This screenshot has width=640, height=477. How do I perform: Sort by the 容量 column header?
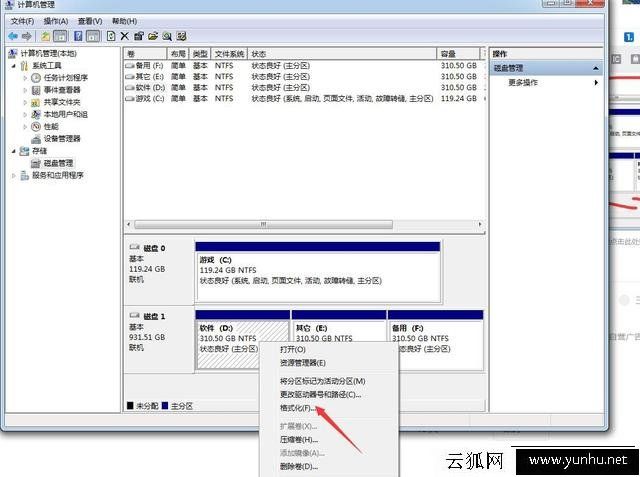[x=458, y=54]
